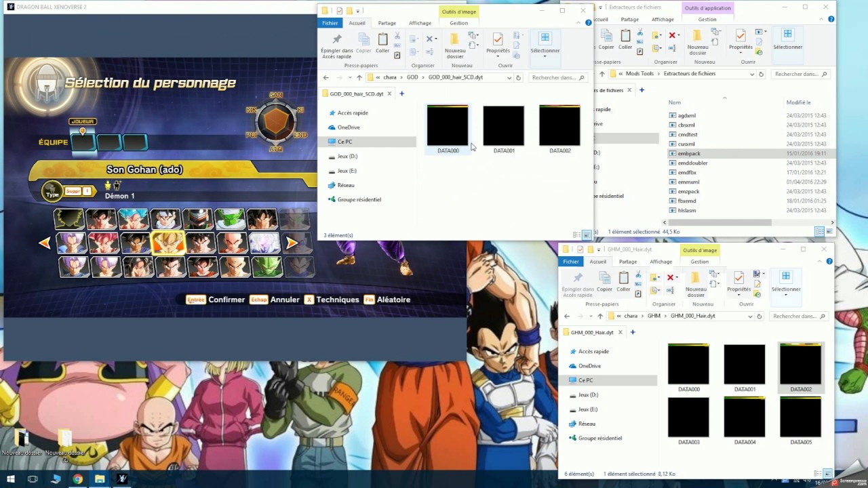
Task: Open recent locations dropdown in GHM_000_Hair window
Action: (591, 316)
